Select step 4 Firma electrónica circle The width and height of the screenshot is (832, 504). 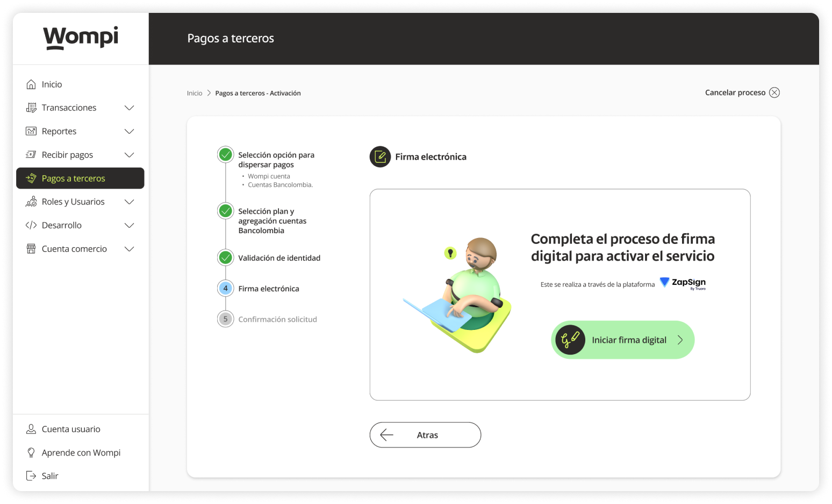226,289
